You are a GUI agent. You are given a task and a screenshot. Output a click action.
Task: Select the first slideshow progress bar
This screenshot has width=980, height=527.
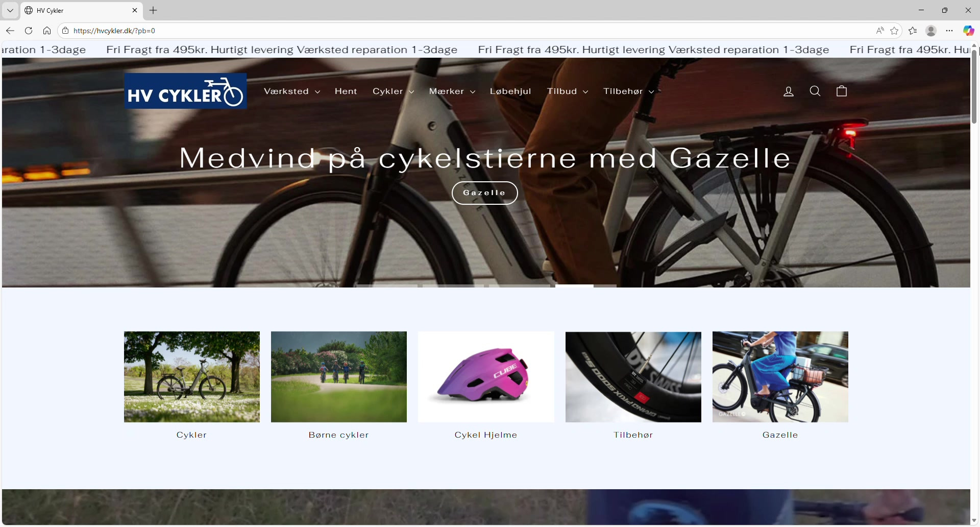[386, 285]
